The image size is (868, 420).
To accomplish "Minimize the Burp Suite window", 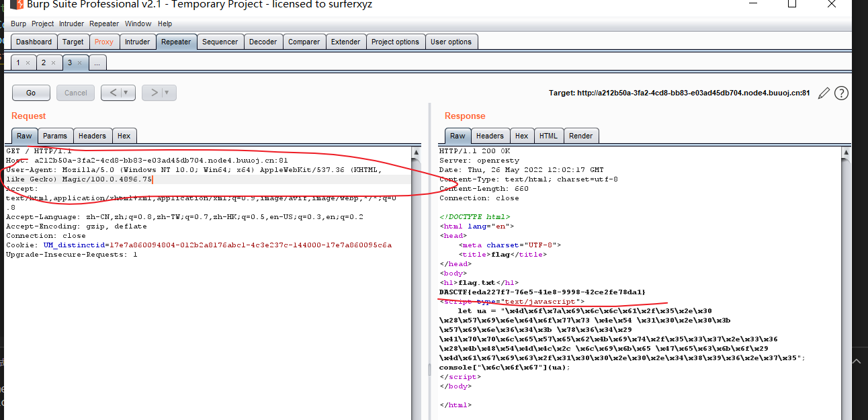I will [x=754, y=4].
